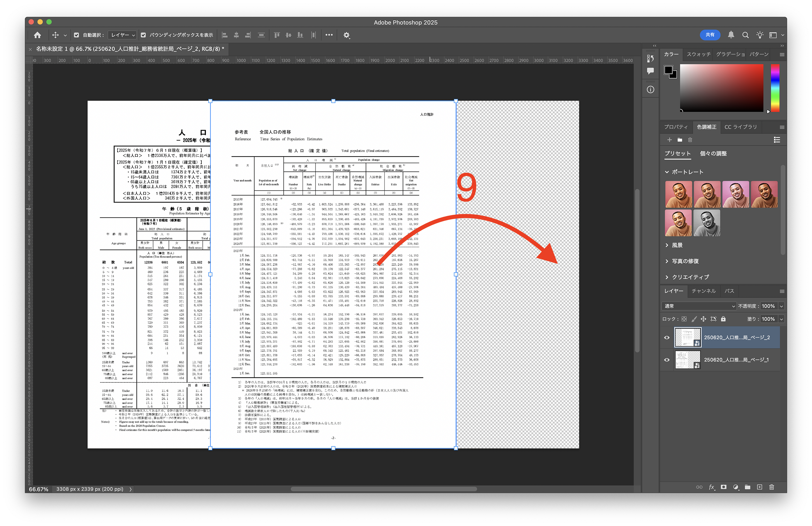Click the grayscale ポートレート preset thumbnail
The height and width of the screenshot is (526, 812).
pyautogui.click(x=707, y=223)
